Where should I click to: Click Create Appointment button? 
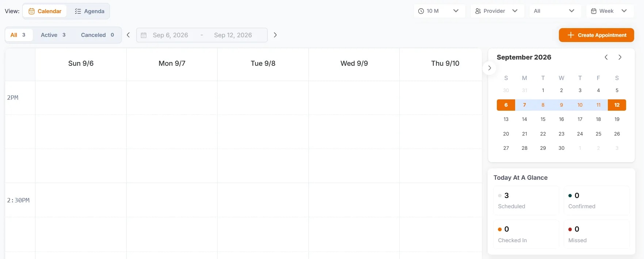tap(596, 35)
